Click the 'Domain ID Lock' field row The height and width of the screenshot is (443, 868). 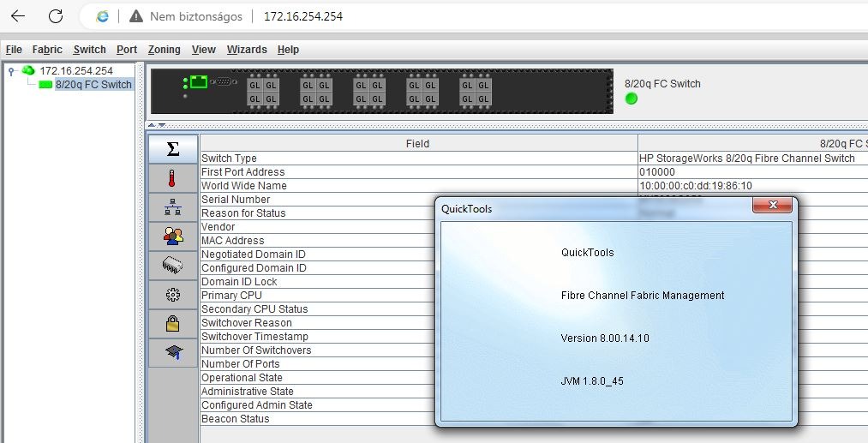pyautogui.click(x=318, y=281)
